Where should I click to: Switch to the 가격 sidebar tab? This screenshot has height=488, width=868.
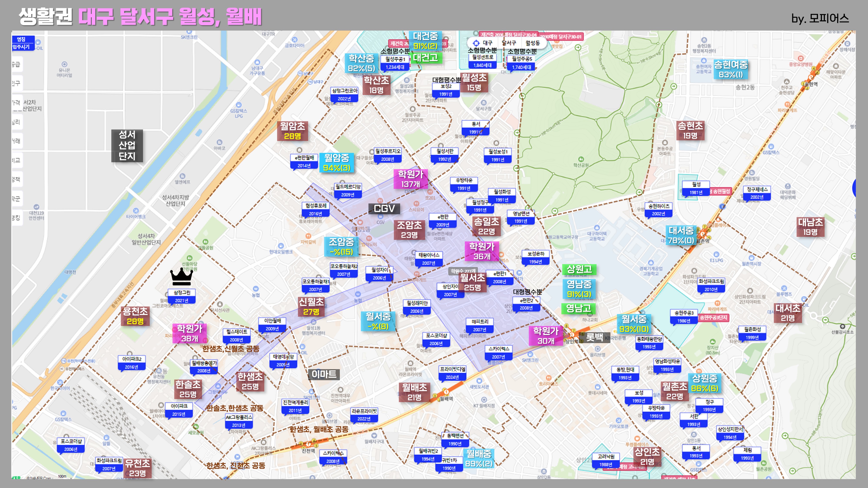(16, 102)
